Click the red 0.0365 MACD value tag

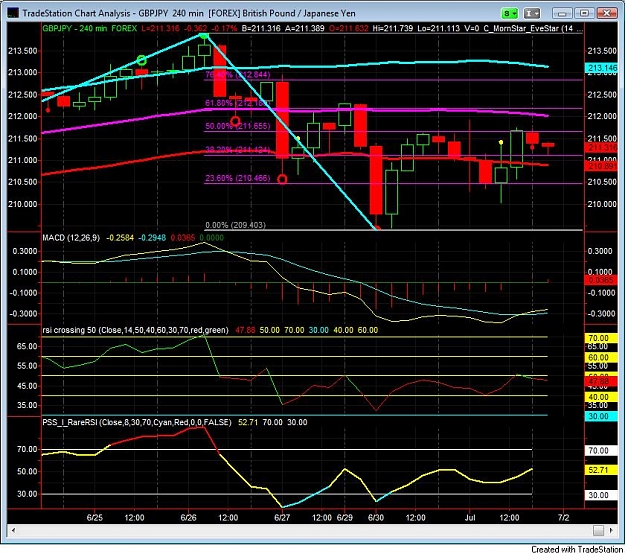click(x=601, y=280)
